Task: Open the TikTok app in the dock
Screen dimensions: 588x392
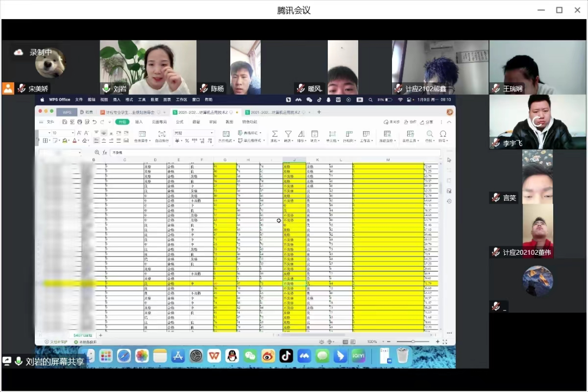Action: [x=286, y=356]
